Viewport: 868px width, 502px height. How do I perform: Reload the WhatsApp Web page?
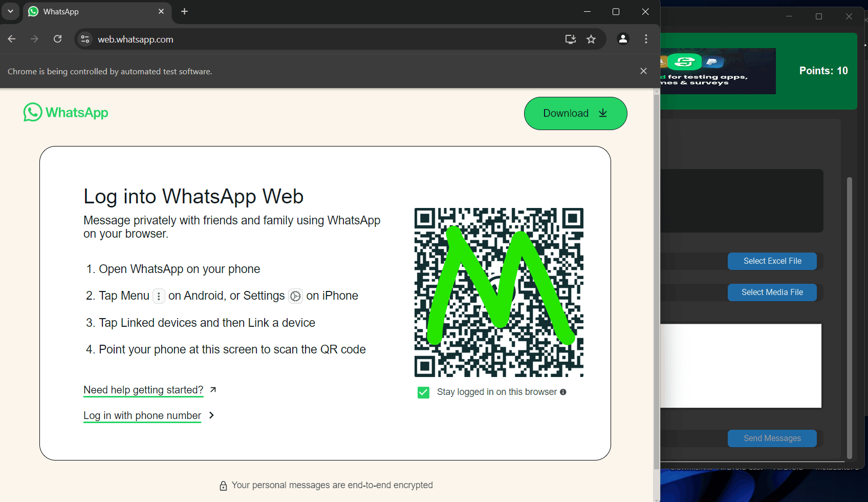(x=58, y=39)
